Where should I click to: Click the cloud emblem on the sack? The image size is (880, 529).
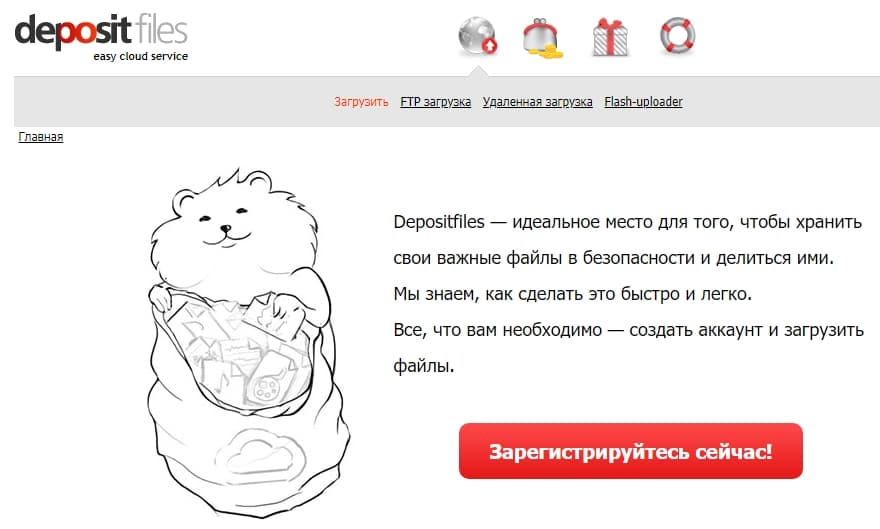point(260,454)
